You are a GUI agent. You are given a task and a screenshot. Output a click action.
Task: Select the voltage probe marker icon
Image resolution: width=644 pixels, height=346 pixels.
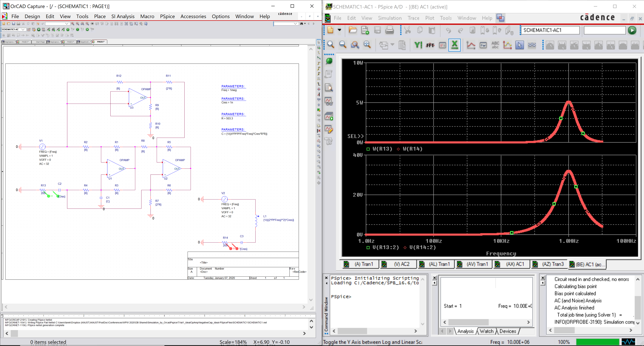point(49,30)
